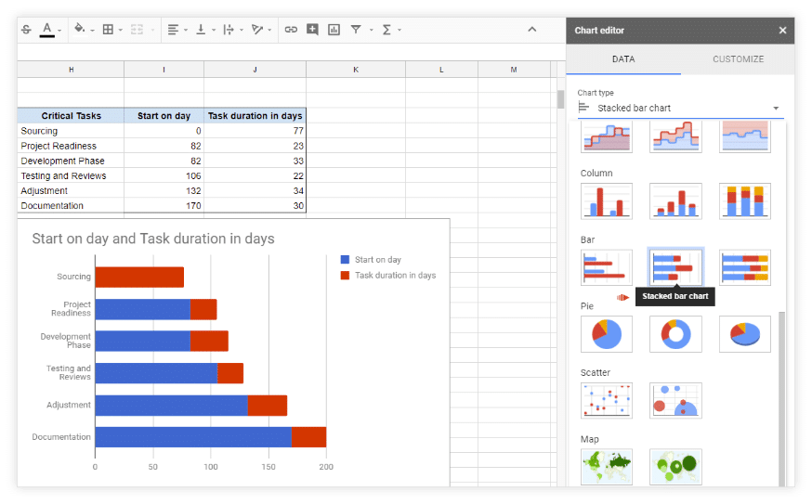Click the insert link icon
The image size is (812, 504).
pyautogui.click(x=291, y=30)
